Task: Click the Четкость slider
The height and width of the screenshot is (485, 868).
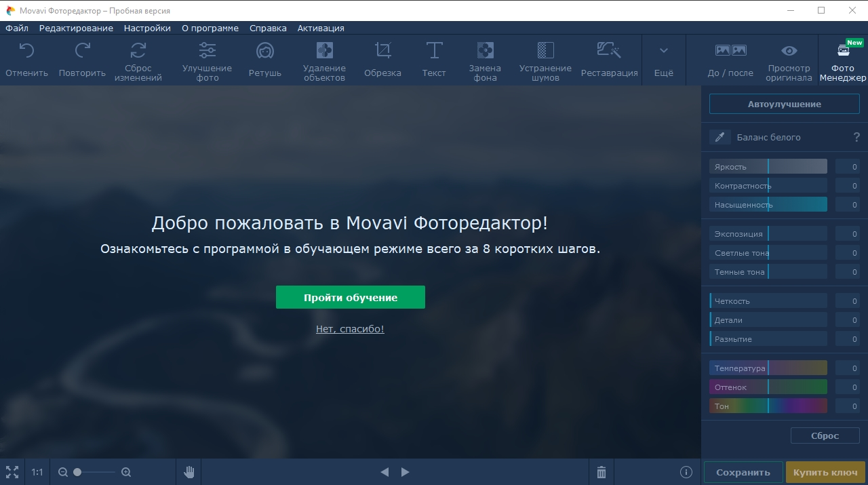Action: [x=768, y=301]
